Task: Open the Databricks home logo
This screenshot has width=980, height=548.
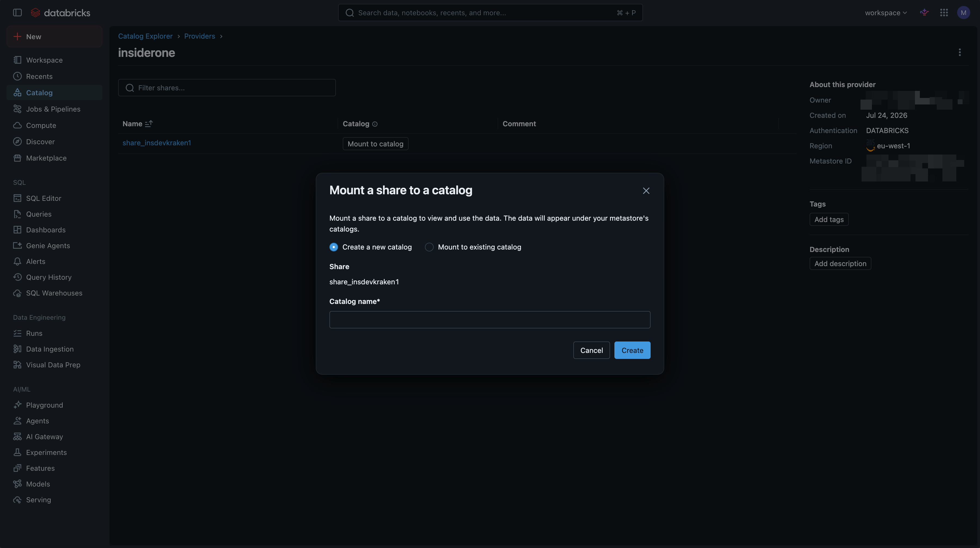Action: [60, 13]
